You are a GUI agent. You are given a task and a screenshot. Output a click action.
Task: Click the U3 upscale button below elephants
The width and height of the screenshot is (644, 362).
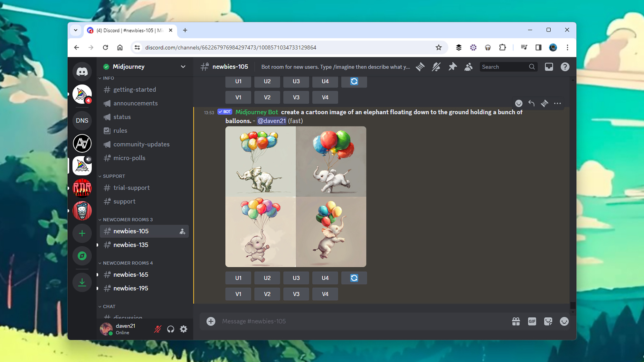coord(296,278)
